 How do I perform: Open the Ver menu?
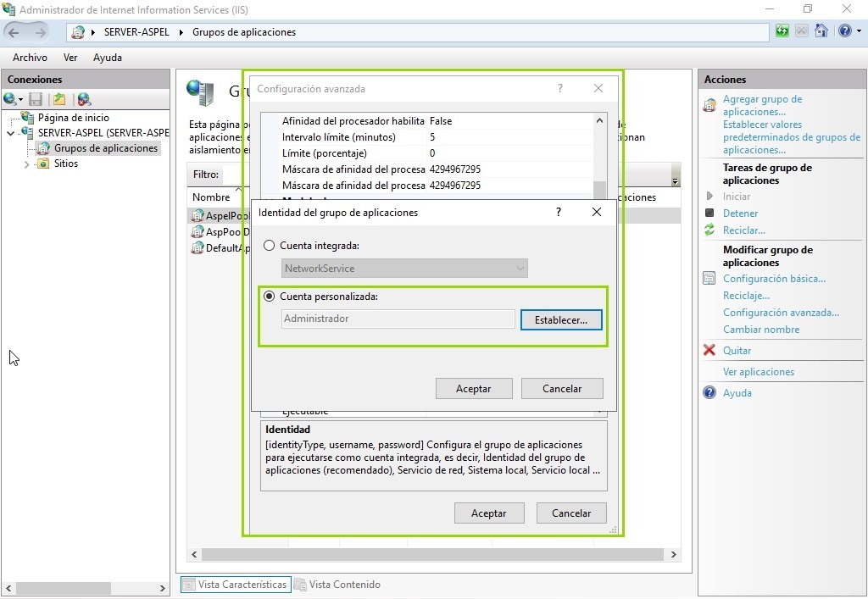click(x=70, y=58)
